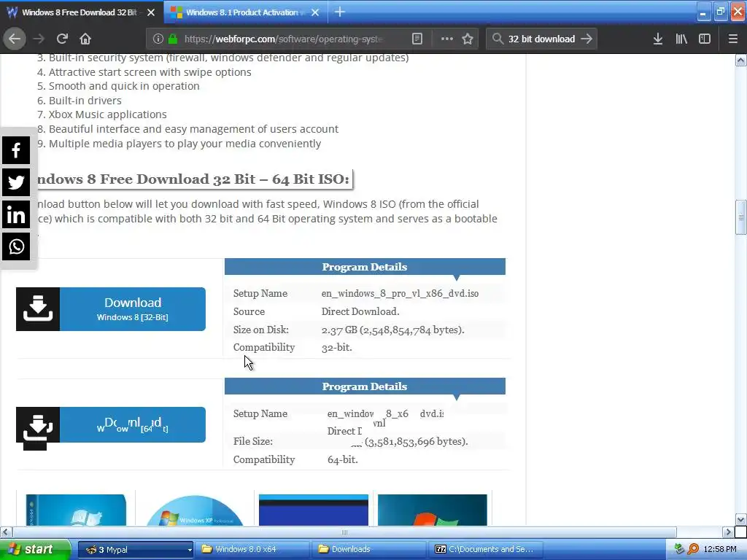This screenshot has width=747, height=560.
Task: Close the Windows 8 Free Download tab
Action: pos(151,12)
